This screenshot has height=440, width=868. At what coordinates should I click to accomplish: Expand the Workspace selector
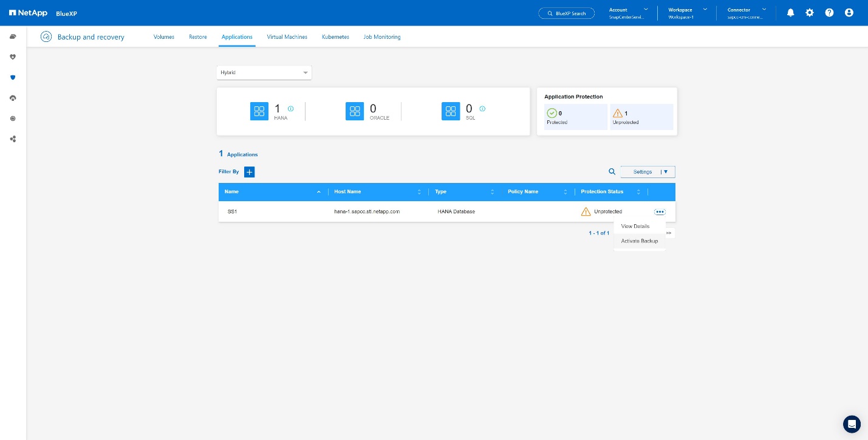[688, 13]
